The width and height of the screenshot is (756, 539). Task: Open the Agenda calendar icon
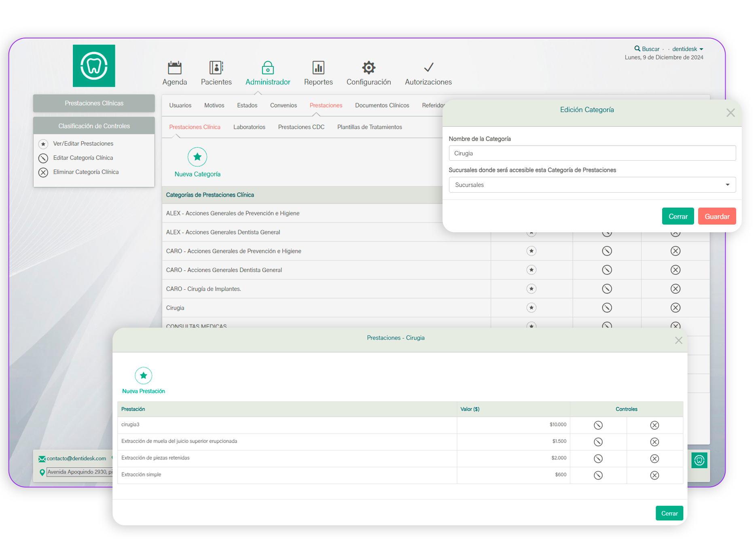coord(175,68)
